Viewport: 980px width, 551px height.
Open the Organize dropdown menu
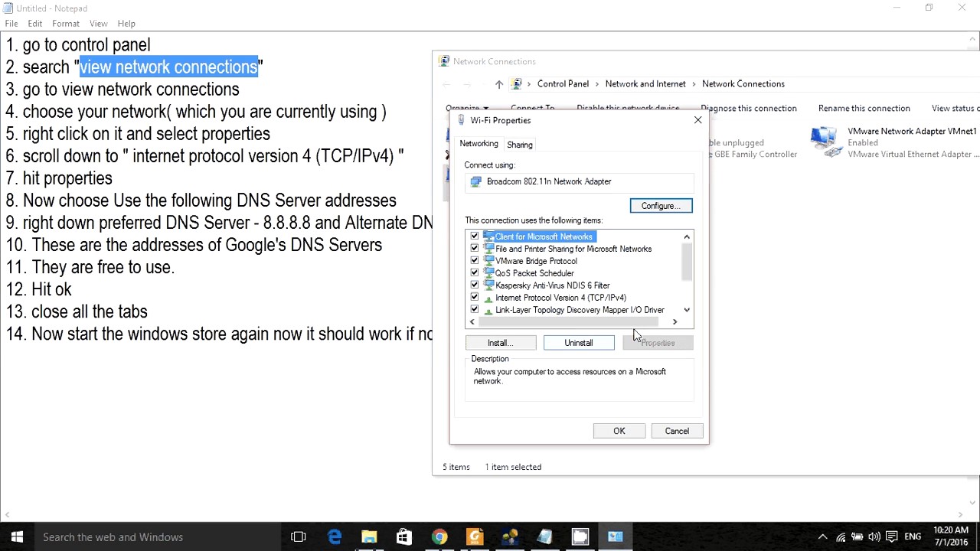point(467,109)
